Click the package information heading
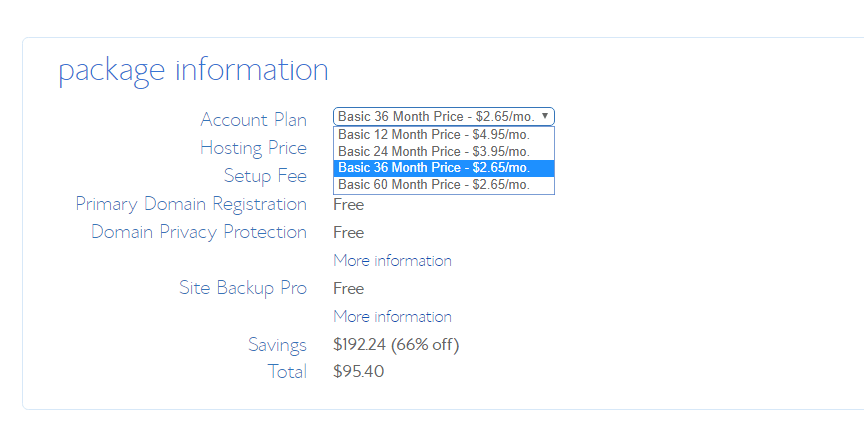 tap(193, 72)
